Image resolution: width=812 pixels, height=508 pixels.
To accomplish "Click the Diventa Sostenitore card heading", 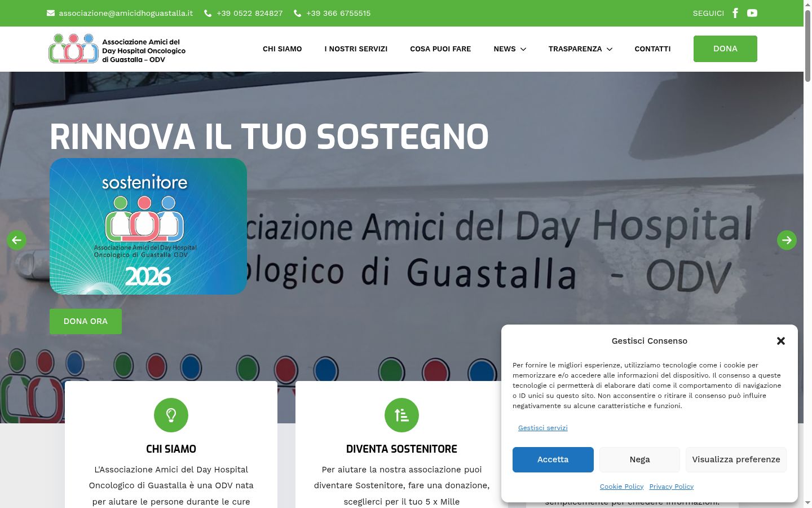I will click(x=401, y=449).
